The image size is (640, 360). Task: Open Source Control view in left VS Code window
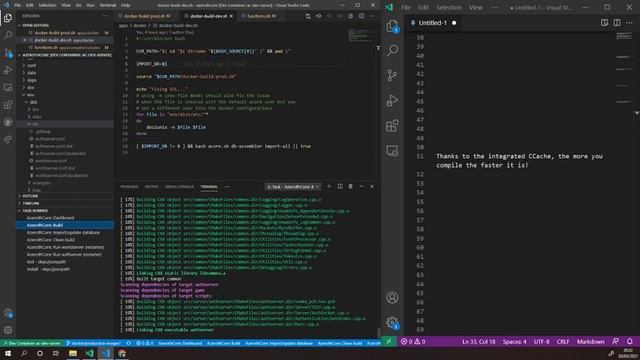(8, 53)
